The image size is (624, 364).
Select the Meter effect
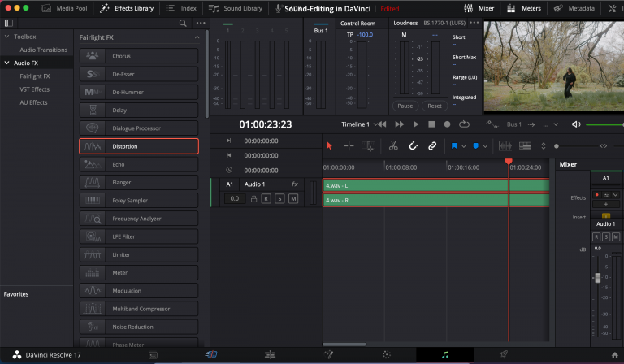[139, 272]
